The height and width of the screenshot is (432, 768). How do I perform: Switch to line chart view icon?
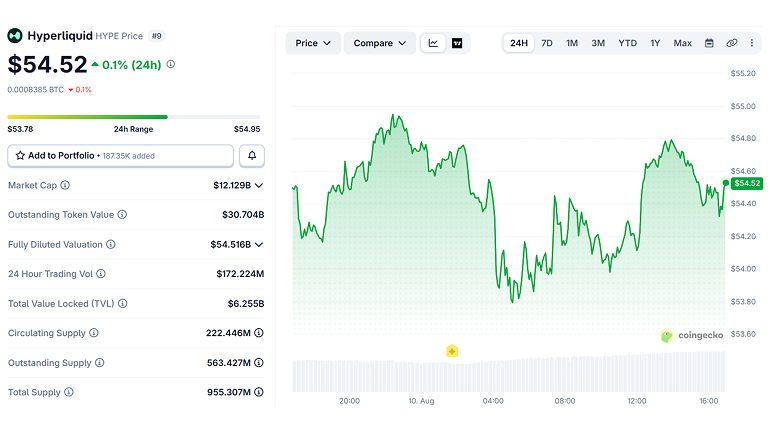(x=433, y=43)
